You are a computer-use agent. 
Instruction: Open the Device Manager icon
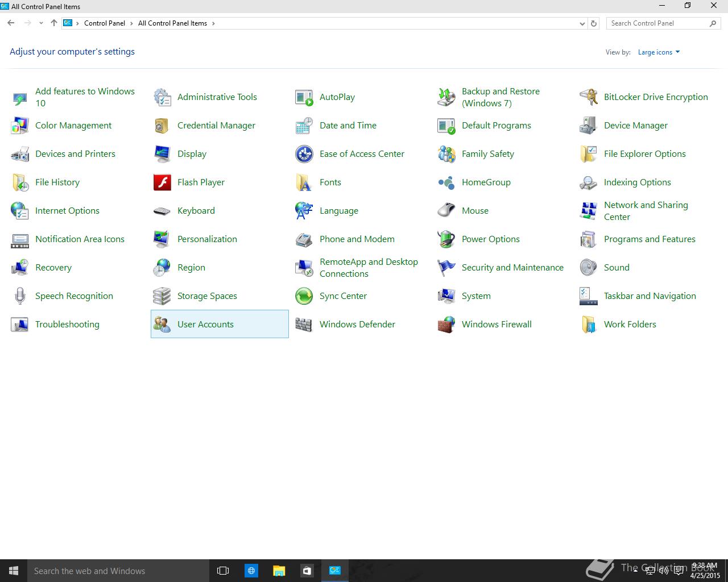(589, 126)
